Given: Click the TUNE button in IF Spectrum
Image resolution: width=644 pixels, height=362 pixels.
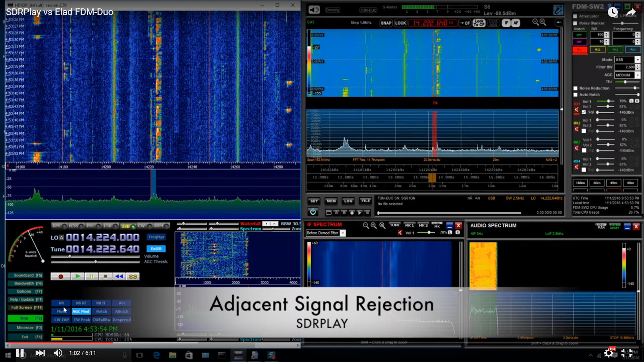Looking at the screenshot, I should pyautogui.click(x=395, y=225).
